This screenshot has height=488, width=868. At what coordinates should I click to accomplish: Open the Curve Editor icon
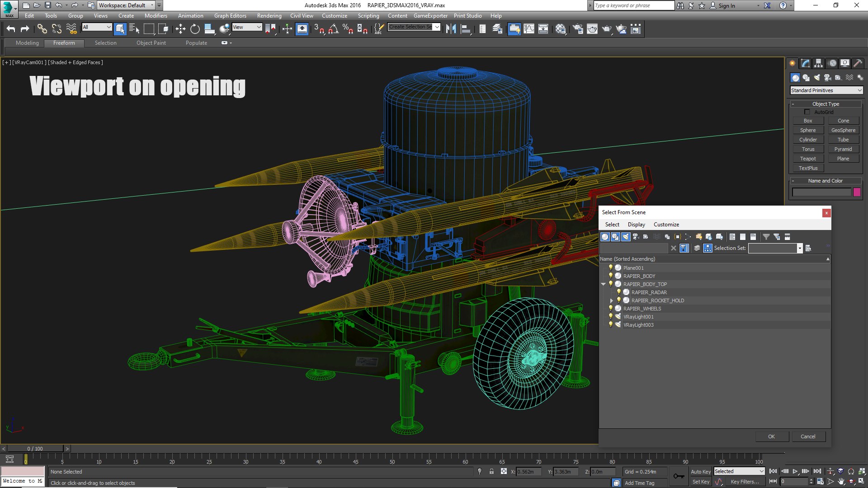529,29
